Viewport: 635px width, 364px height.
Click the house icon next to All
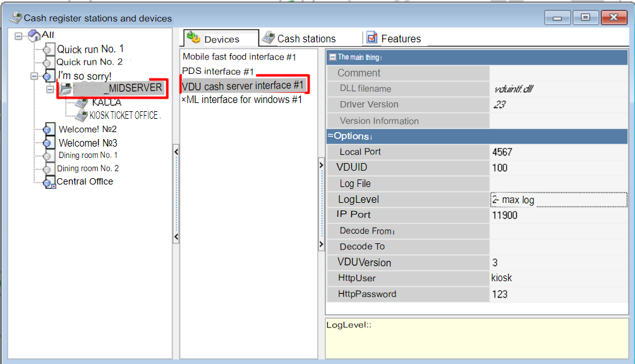pos(34,35)
